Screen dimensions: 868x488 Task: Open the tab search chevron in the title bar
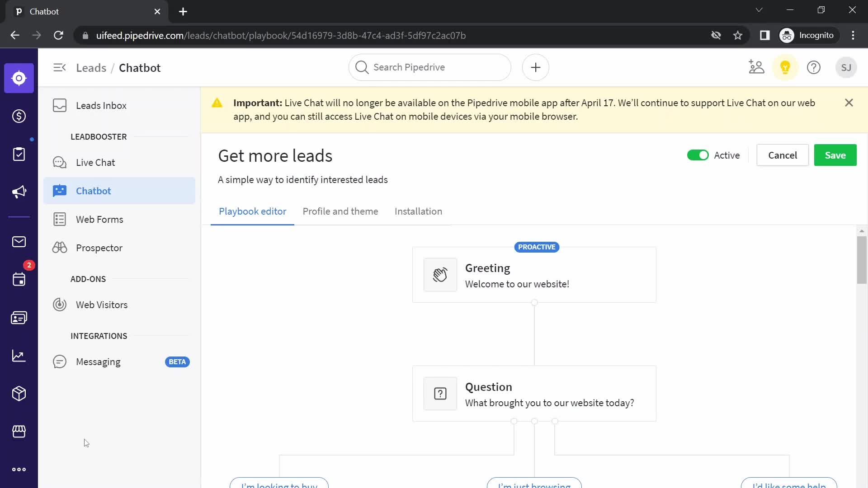point(759,10)
